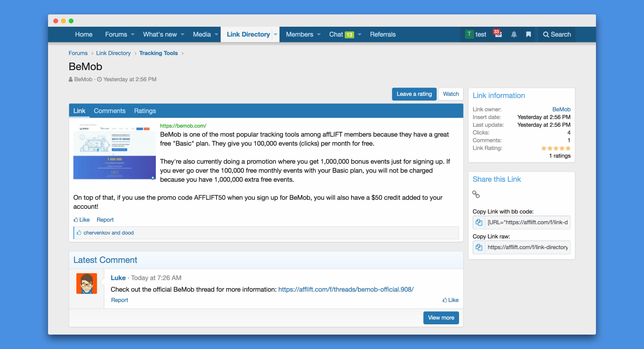Click the Leave a rating button
Image resolution: width=644 pixels, height=349 pixels.
(414, 94)
